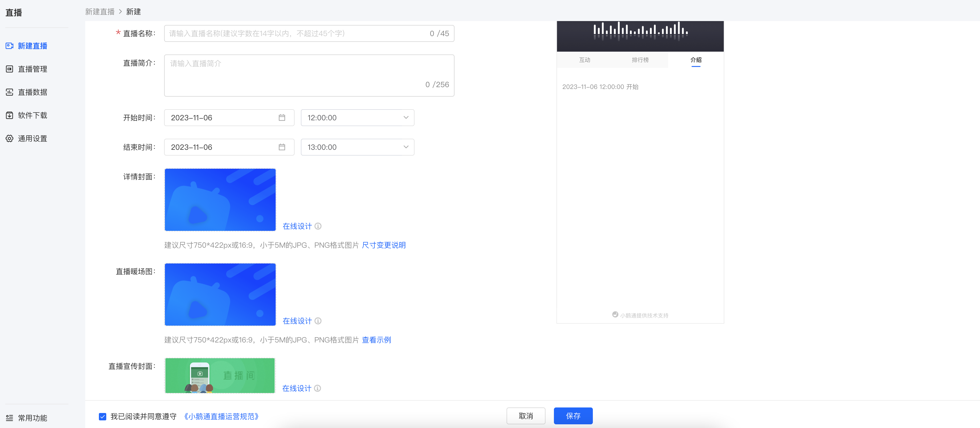Switch to the 互动 preview tab
The height and width of the screenshot is (428, 980).
tap(584, 60)
